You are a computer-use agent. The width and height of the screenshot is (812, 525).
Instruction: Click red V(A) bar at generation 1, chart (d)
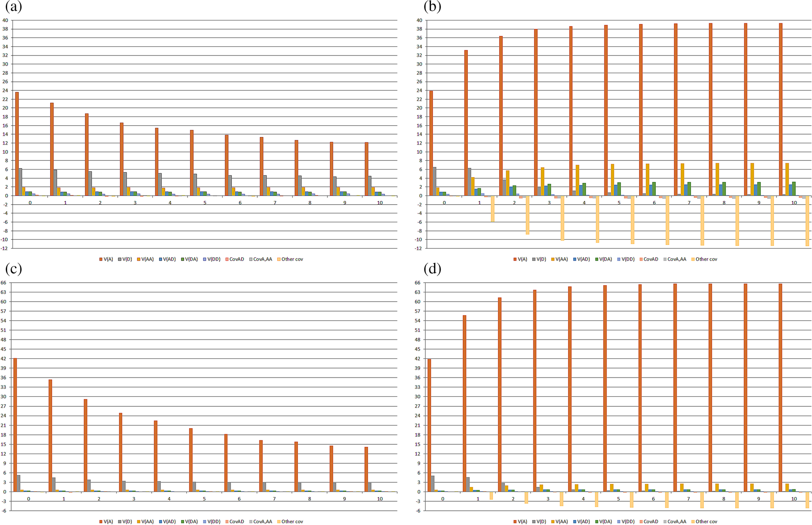coord(464,403)
